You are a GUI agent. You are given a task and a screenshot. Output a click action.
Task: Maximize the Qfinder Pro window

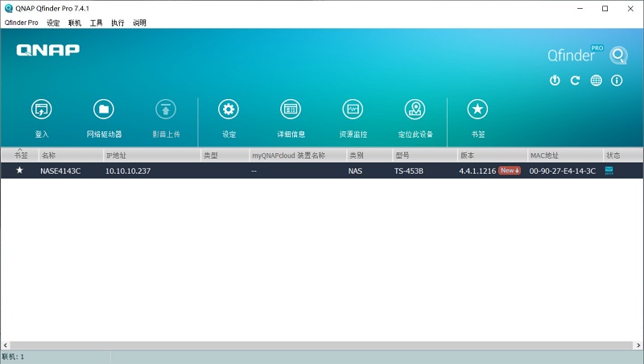click(605, 8)
